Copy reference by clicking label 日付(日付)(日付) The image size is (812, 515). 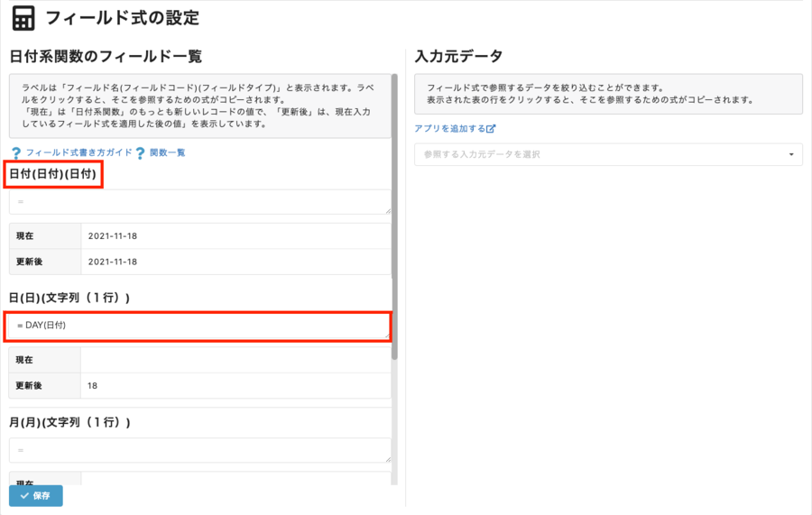point(53,174)
